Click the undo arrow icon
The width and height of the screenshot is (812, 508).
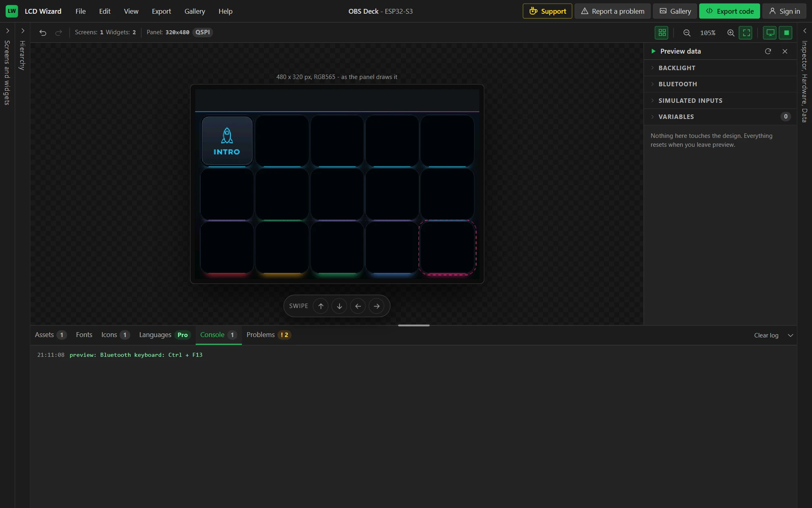click(x=43, y=33)
